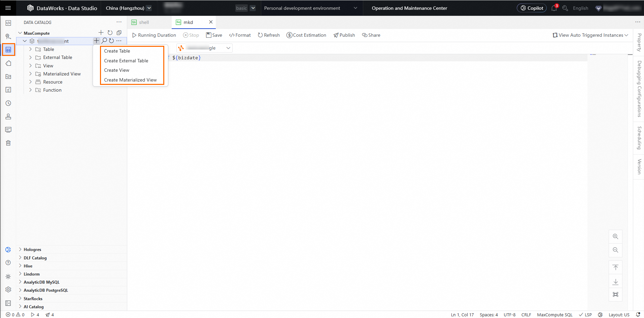Viewport: 644px width, 318px height.
Task: Open the code editor view in sidebar
Action: click(8, 23)
